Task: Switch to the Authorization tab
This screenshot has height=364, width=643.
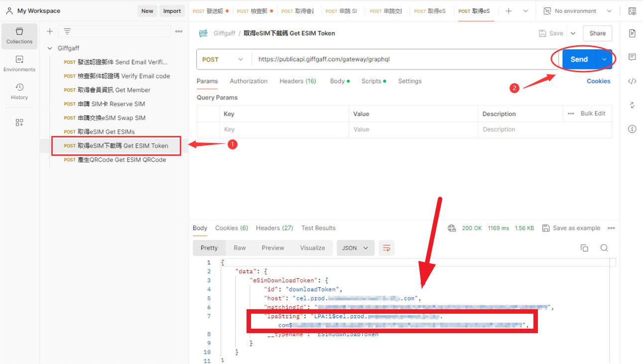Action: (x=249, y=81)
